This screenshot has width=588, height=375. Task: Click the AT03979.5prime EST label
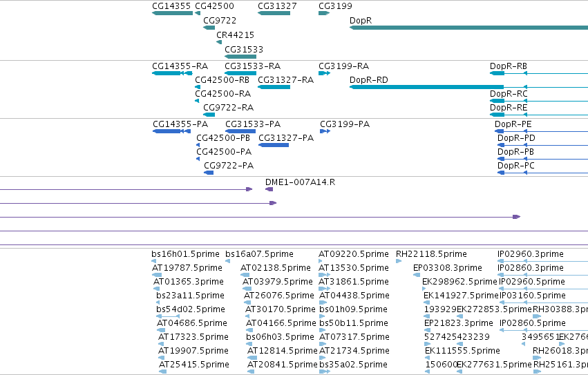278,282
